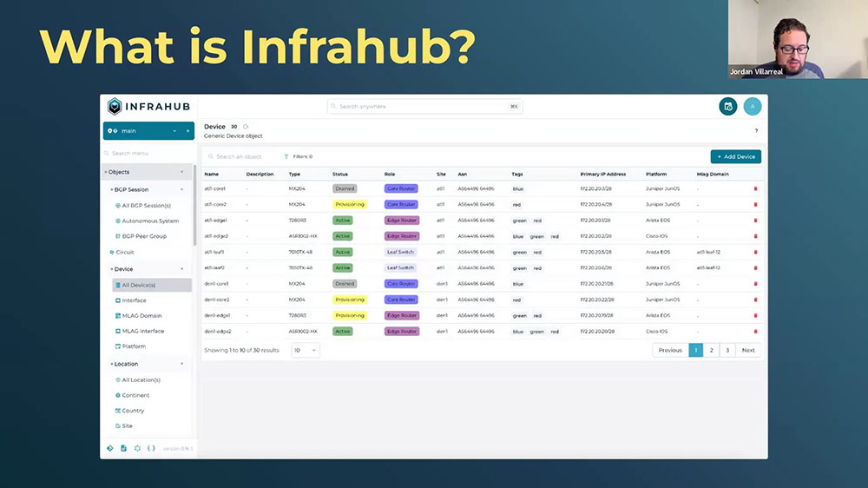This screenshot has width=868, height=488.
Task: Click the filter funnel icon
Action: coord(286,157)
